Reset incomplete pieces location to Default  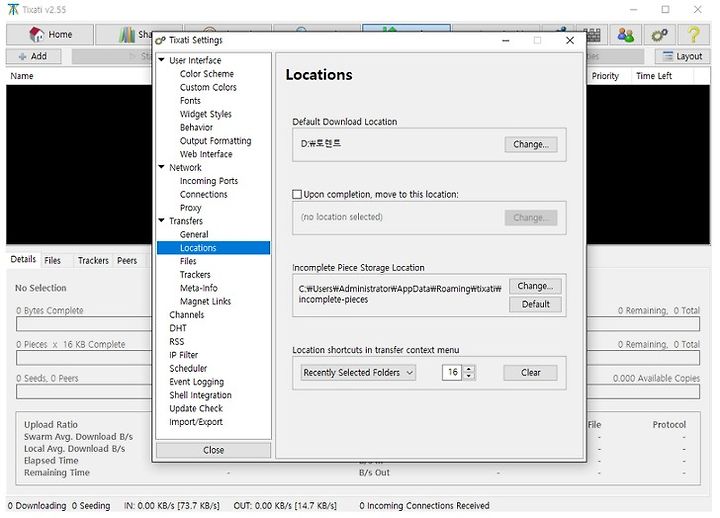535,304
